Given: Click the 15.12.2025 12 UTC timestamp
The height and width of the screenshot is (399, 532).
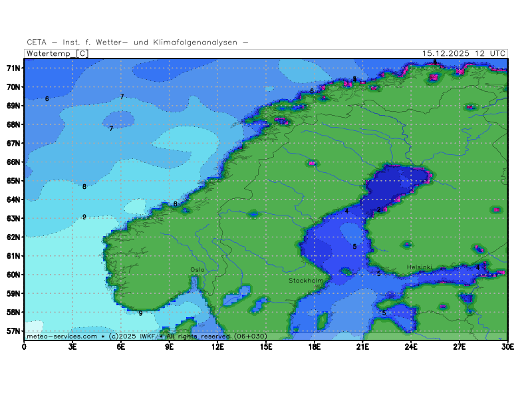Looking at the screenshot, I should [464, 53].
